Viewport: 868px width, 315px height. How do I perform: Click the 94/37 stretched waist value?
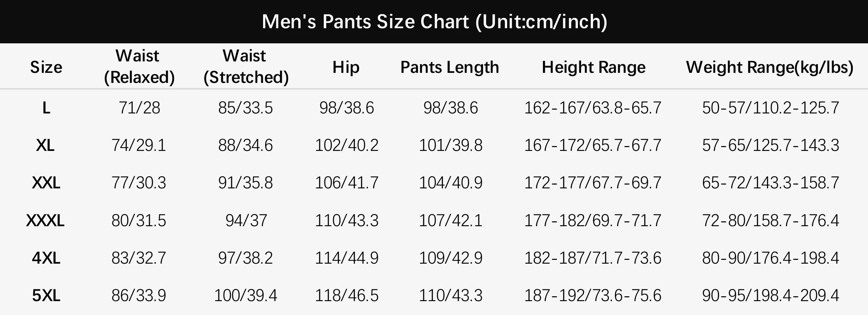coord(246,221)
